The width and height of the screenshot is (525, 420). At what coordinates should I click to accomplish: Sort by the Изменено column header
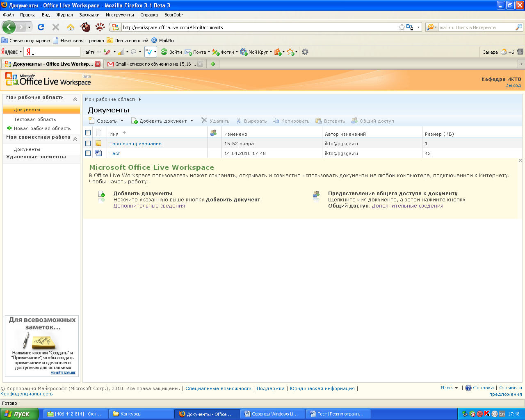coord(236,134)
